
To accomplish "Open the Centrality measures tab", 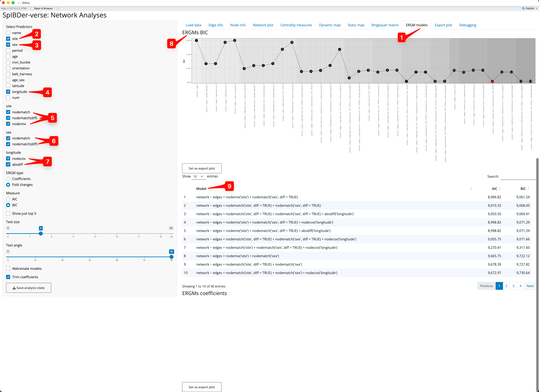I will coord(296,25).
